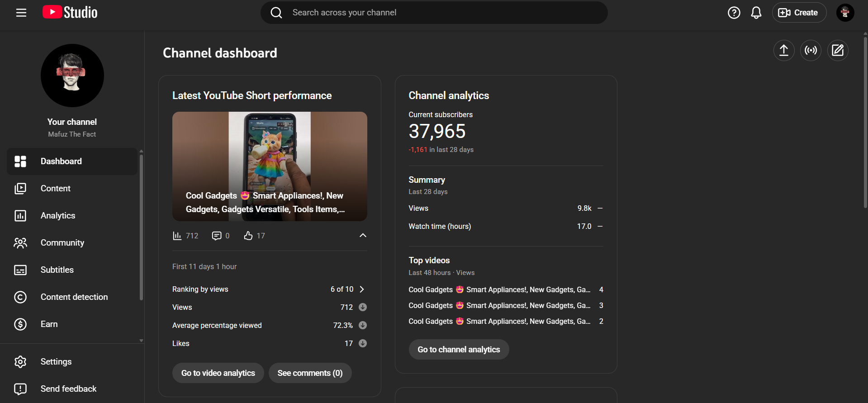
Task: Click Go to video analytics button
Action: pyautogui.click(x=218, y=373)
